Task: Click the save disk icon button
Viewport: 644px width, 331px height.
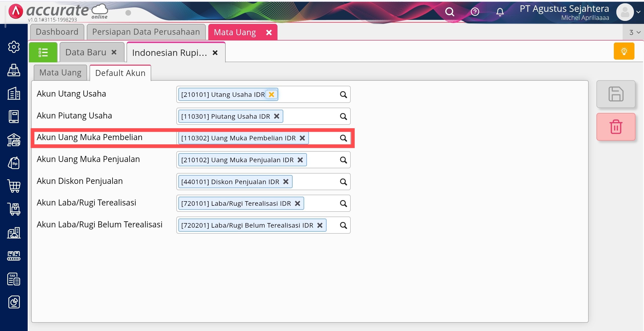Action: coord(616,94)
